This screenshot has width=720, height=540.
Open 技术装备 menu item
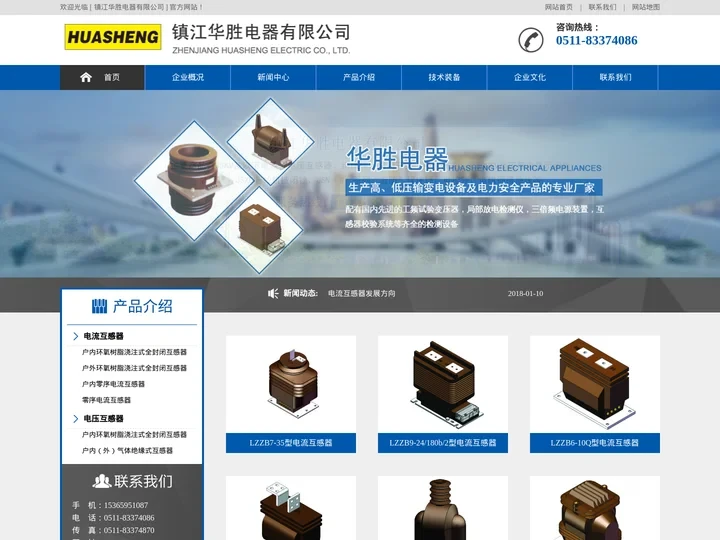click(444, 77)
